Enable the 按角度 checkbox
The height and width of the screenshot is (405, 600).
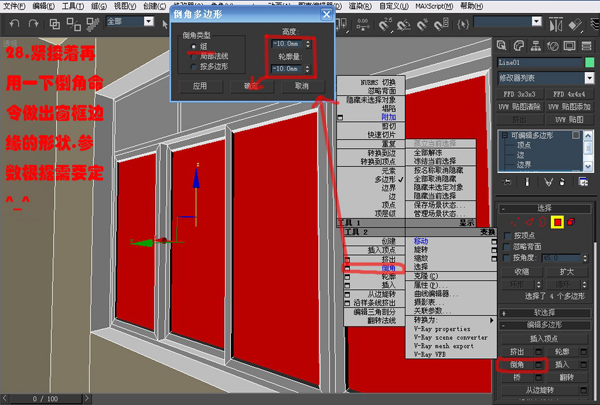click(x=508, y=258)
